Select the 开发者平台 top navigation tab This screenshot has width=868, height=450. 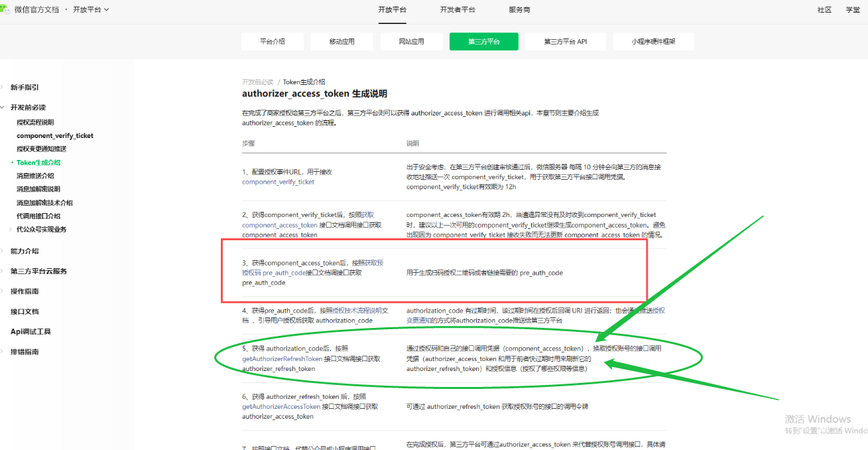pos(458,10)
